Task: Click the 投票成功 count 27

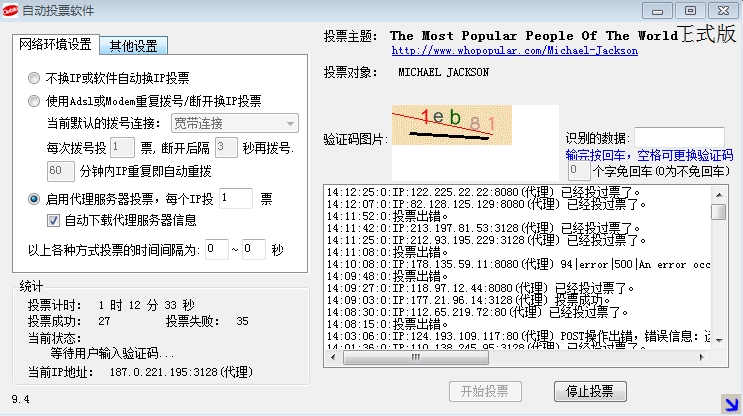Action: click(104, 321)
